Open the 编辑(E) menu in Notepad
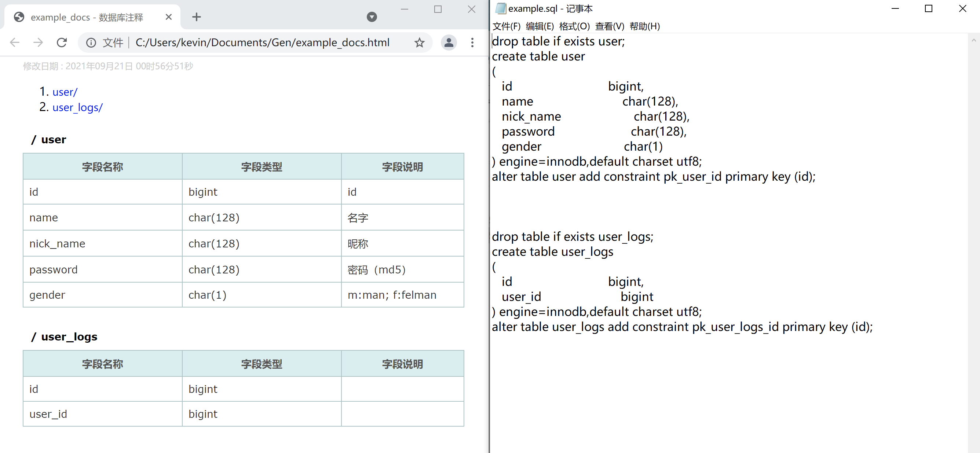The height and width of the screenshot is (453, 980). pyautogui.click(x=540, y=26)
